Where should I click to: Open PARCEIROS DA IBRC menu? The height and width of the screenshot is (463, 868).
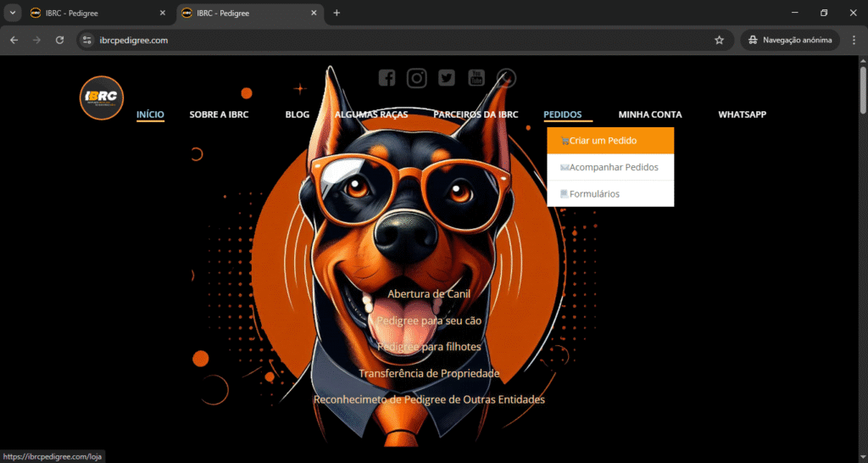pyautogui.click(x=476, y=114)
